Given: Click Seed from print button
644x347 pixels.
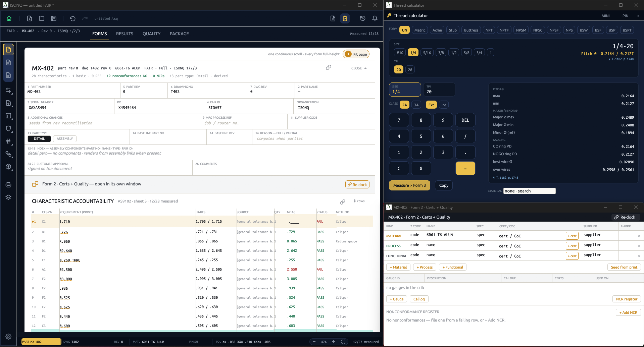Looking at the screenshot, I should 624,267.
